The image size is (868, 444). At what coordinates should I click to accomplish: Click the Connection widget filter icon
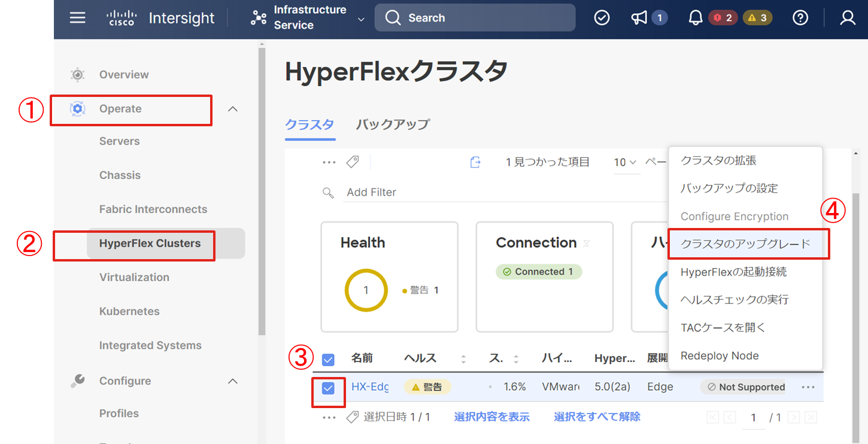(587, 243)
